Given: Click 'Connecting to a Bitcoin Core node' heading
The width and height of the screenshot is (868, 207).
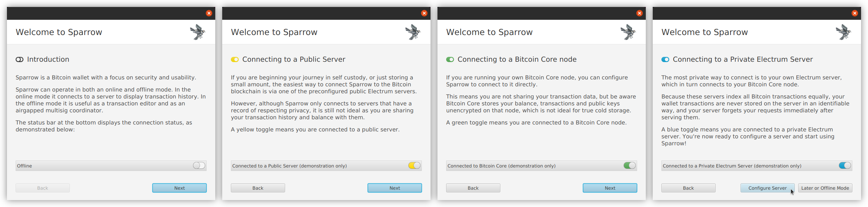Looking at the screenshot, I should [x=517, y=59].
